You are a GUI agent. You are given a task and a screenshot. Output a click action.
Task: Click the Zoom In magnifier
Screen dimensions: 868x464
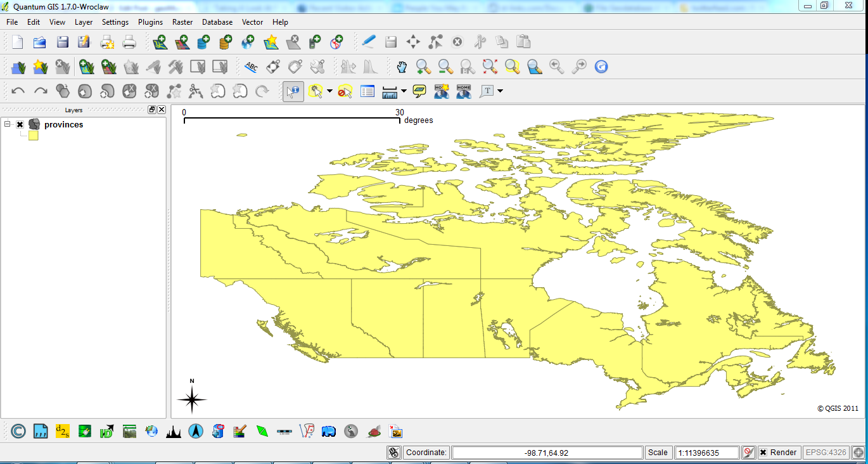423,67
